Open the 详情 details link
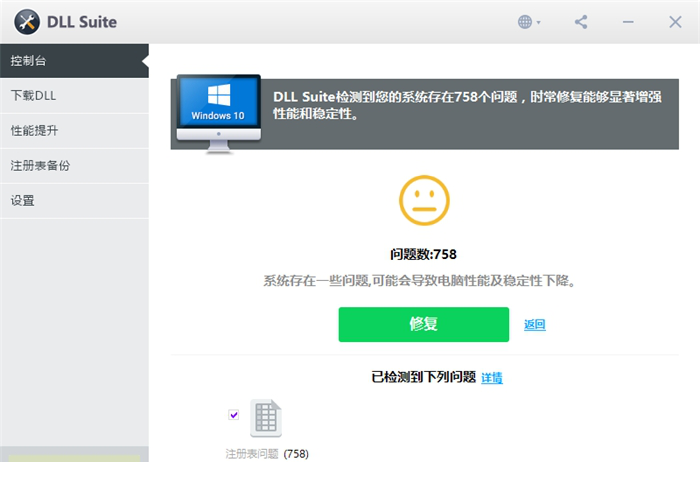Viewport: 700px width, 480px height. point(492,378)
